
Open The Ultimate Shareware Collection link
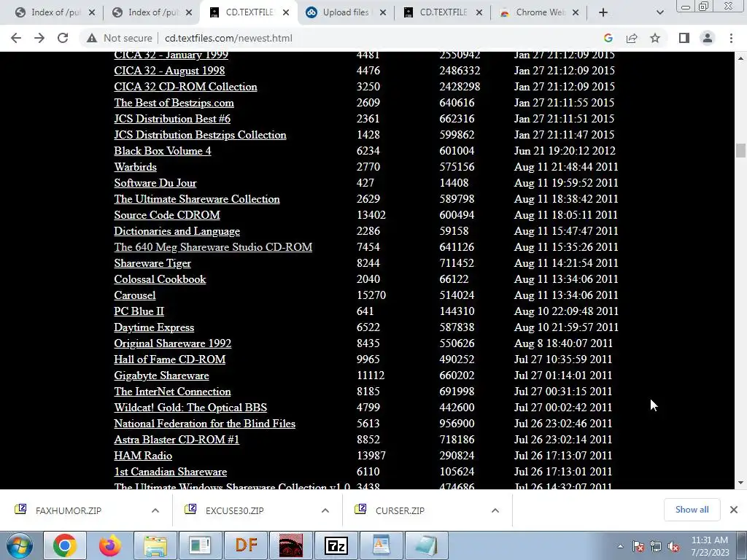197,199
